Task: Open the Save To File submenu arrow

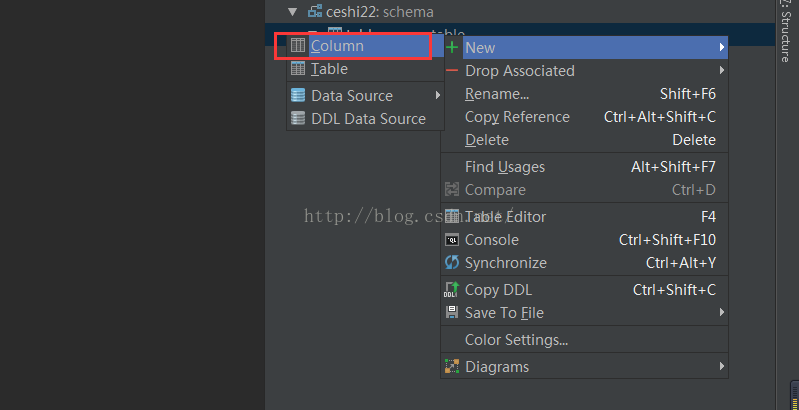Action: [722, 312]
